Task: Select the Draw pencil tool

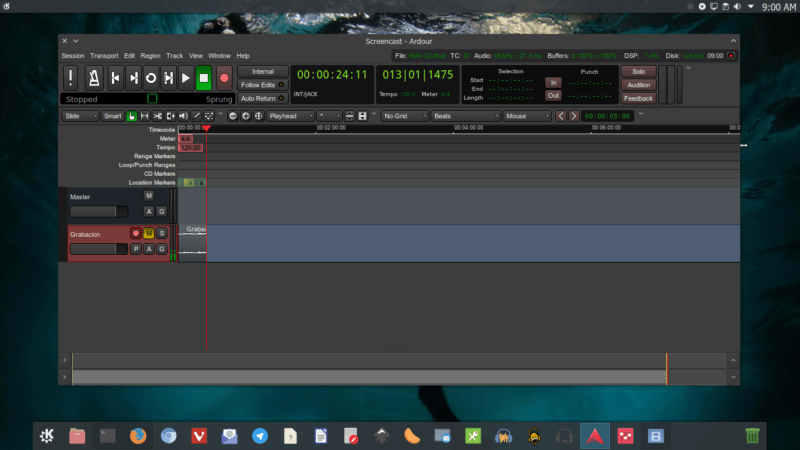Action: click(196, 116)
